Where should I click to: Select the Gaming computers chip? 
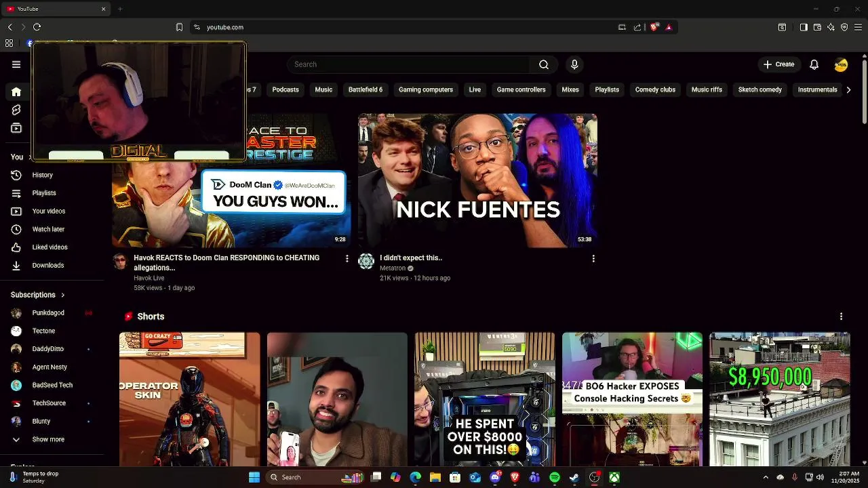click(426, 89)
